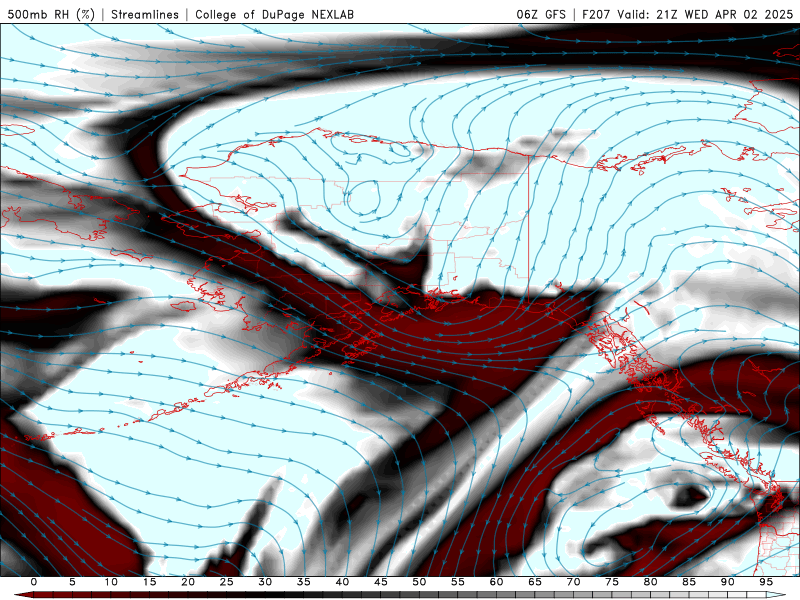
Task: Click the '65' value on the colorbar scale
Action: 535,582
